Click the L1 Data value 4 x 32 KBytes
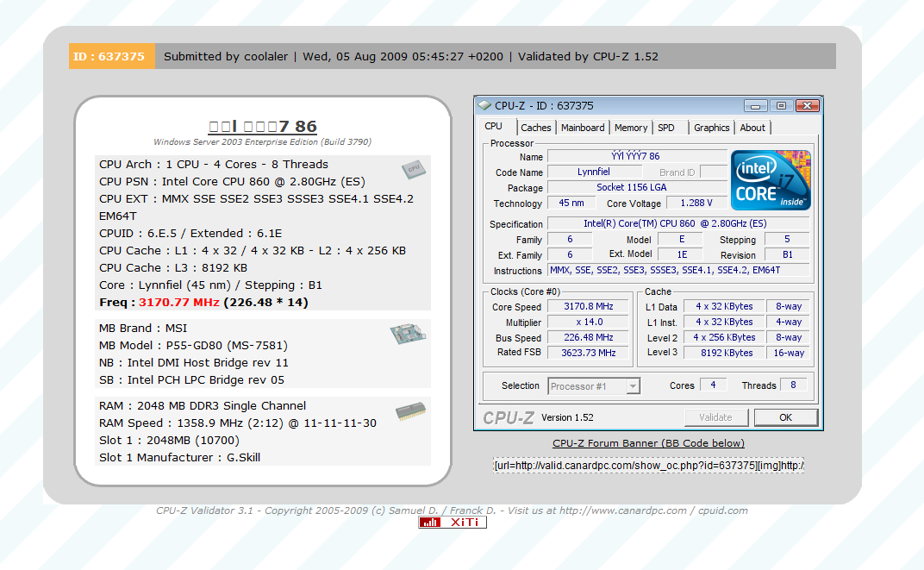This screenshot has width=924, height=570. [x=724, y=306]
